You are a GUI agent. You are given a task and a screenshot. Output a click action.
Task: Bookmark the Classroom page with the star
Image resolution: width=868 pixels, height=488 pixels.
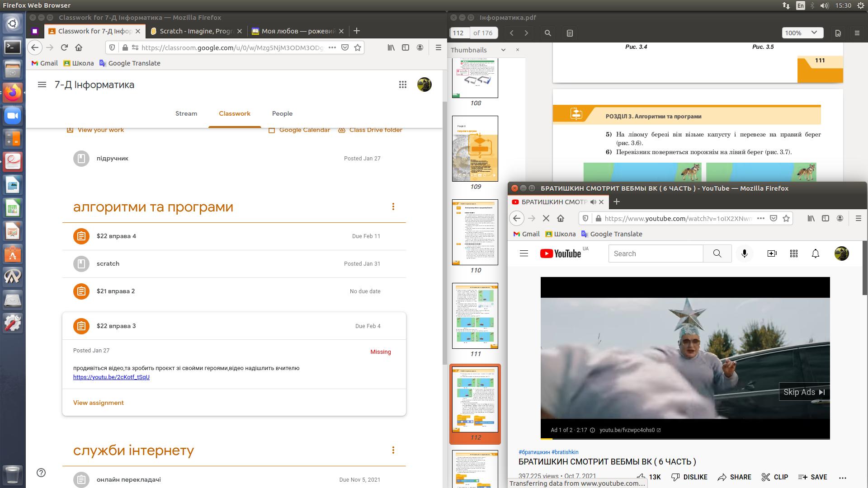[358, 47]
